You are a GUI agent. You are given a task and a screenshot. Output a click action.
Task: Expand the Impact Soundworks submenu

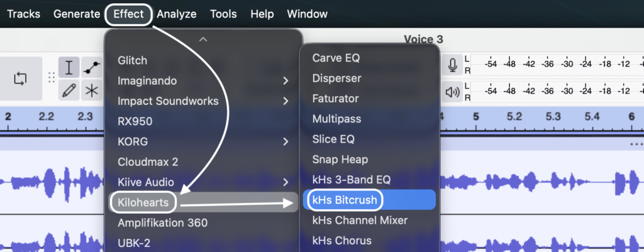pyautogui.click(x=201, y=101)
